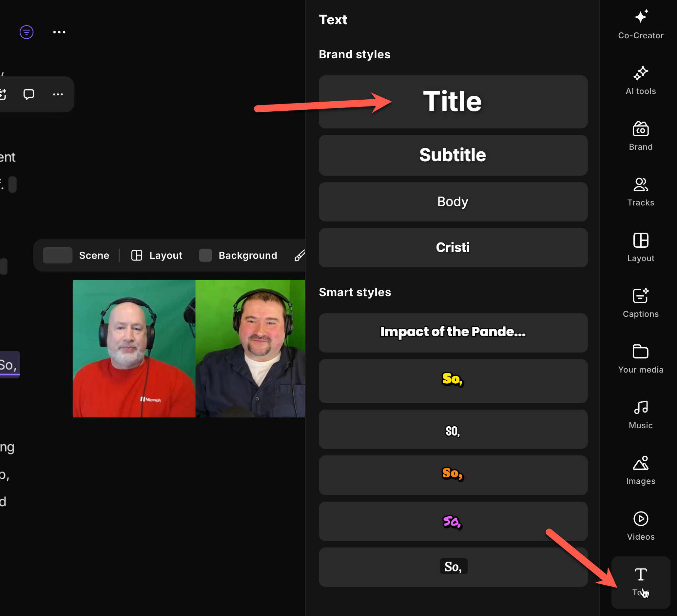This screenshot has height=616, width=677.
Task: Select the 'Impact of the Pande...' smart style
Action: (x=453, y=332)
